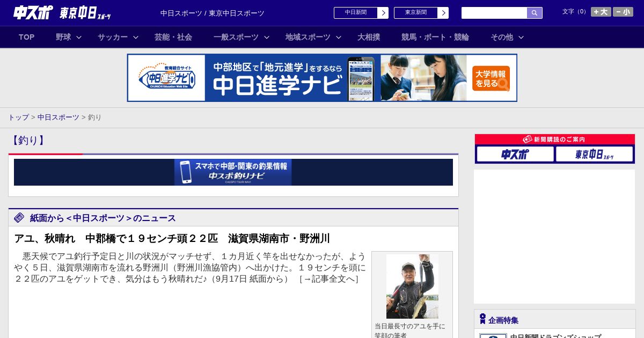Go to TOP in the navigation bar
This screenshot has width=644, height=338.
26,37
